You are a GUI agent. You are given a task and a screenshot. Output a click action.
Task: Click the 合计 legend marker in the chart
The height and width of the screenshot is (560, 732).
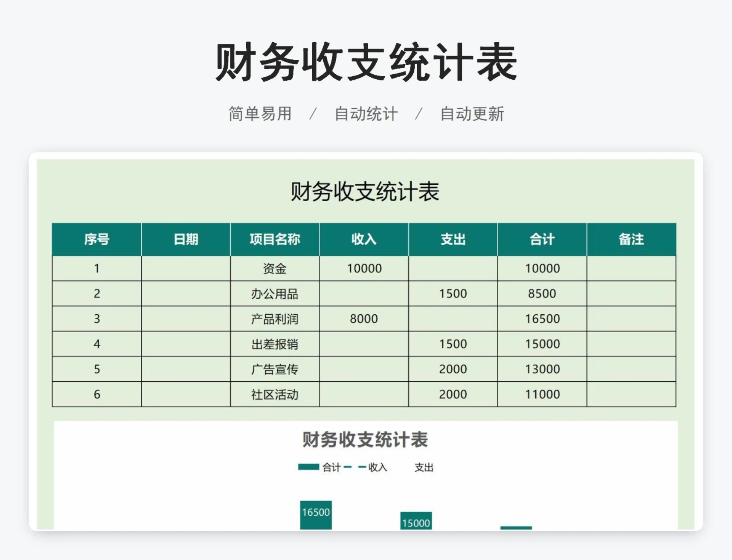(x=310, y=467)
